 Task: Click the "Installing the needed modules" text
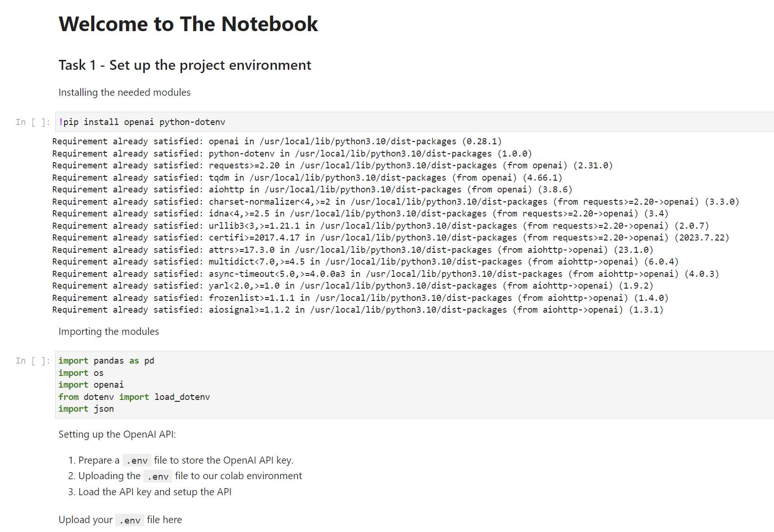click(x=125, y=92)
